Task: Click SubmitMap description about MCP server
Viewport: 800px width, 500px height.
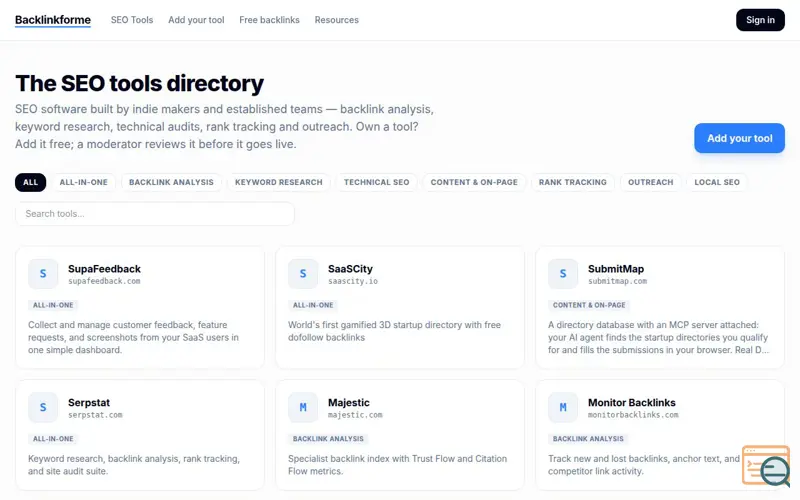Action: click(x=658, y=337)
